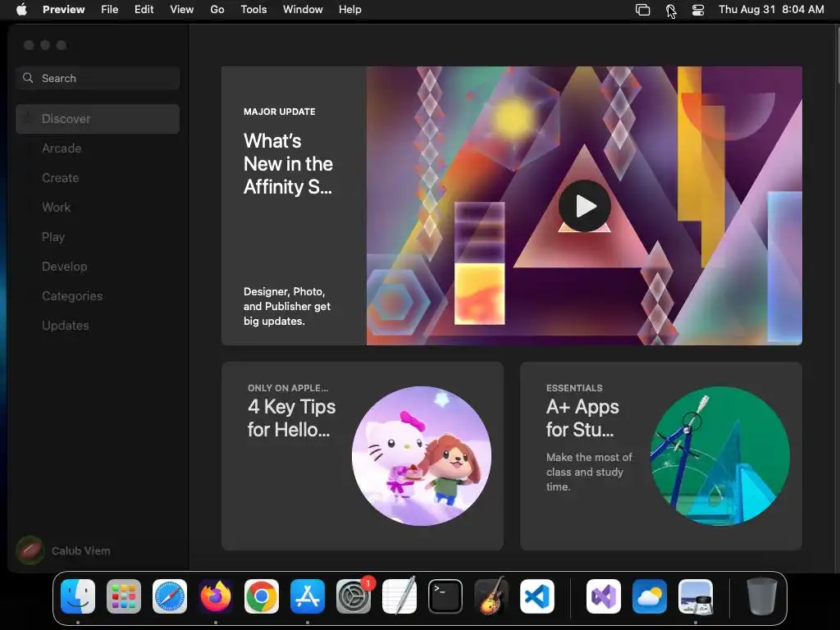Launch Safari from the dock
Image resolution: width=840 pixels, height=630 pixels.
pos(170,596)
